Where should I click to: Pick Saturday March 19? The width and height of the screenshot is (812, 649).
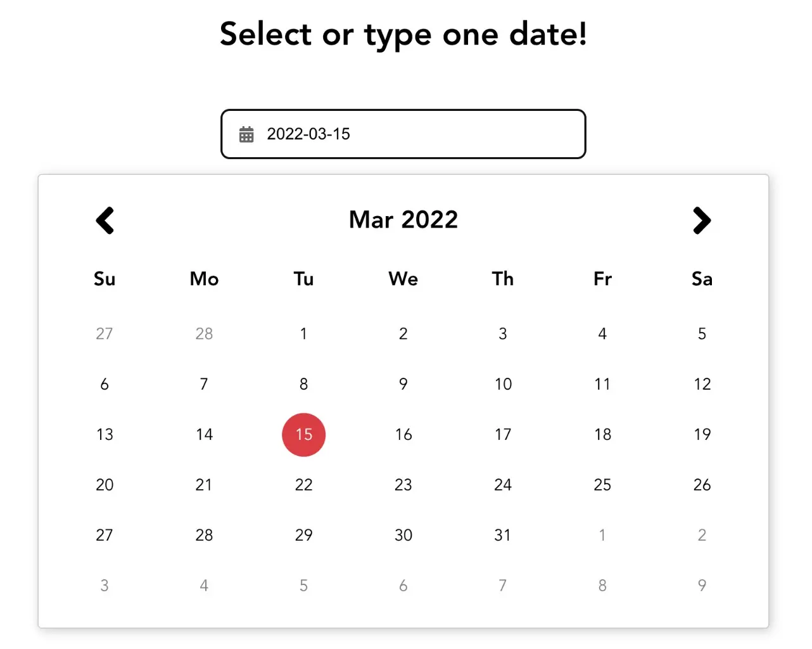[702, 435]
